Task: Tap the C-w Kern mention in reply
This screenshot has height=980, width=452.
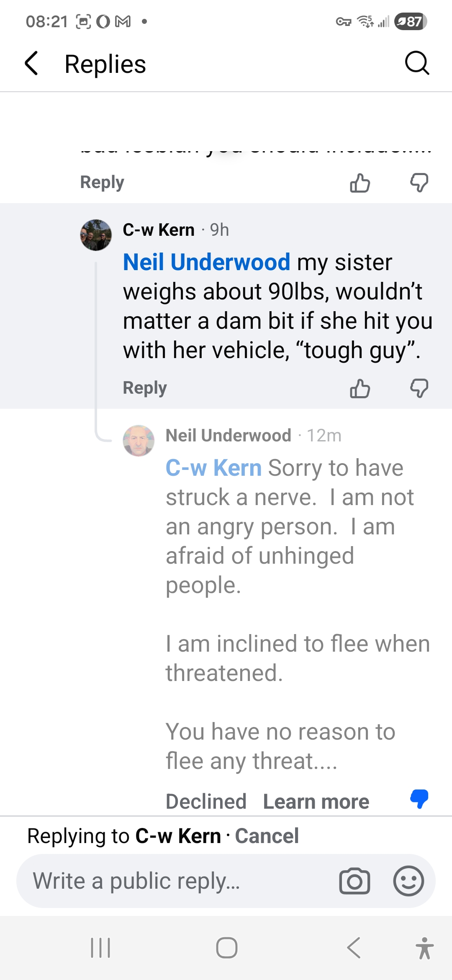Action: [213, 468]
